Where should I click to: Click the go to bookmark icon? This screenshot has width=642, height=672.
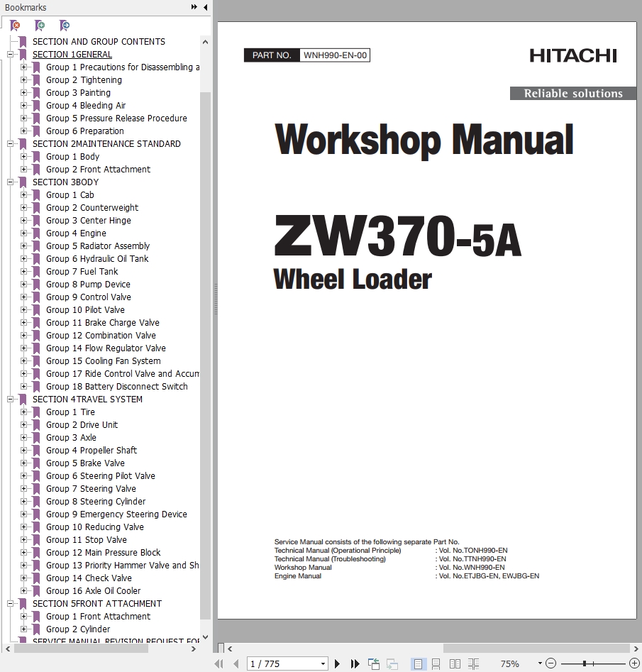65,26
